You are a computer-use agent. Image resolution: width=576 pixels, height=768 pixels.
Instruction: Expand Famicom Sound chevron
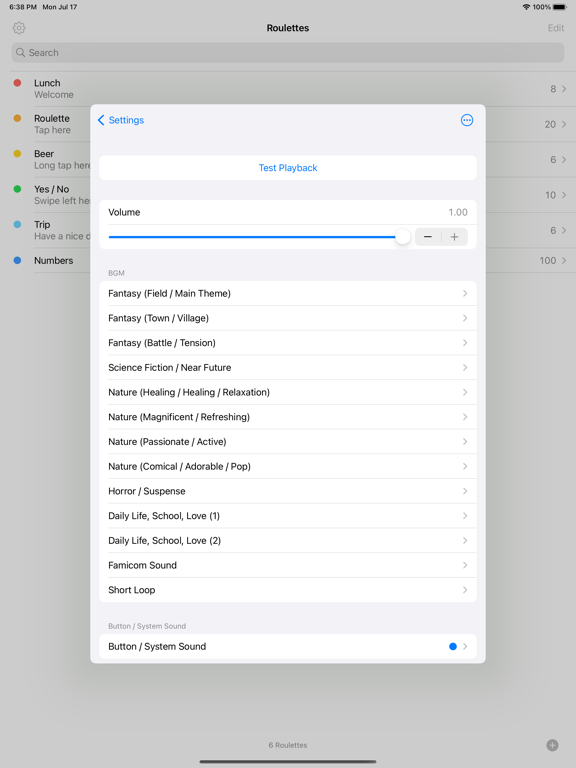point(465,565)
